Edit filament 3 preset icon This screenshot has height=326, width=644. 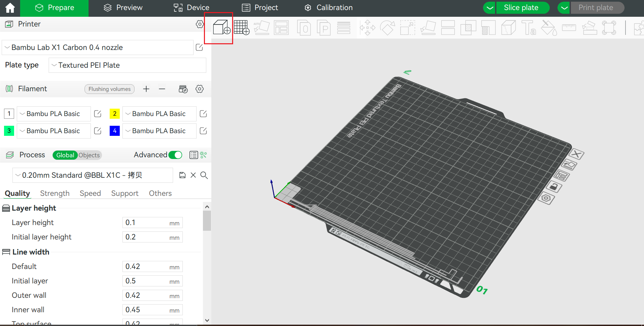coord(98,131)
